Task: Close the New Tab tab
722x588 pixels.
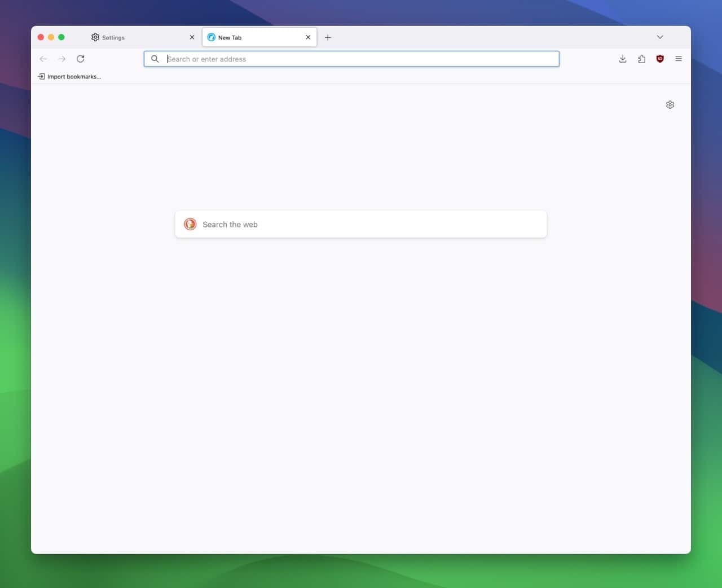Action: [x=308, y=37]
